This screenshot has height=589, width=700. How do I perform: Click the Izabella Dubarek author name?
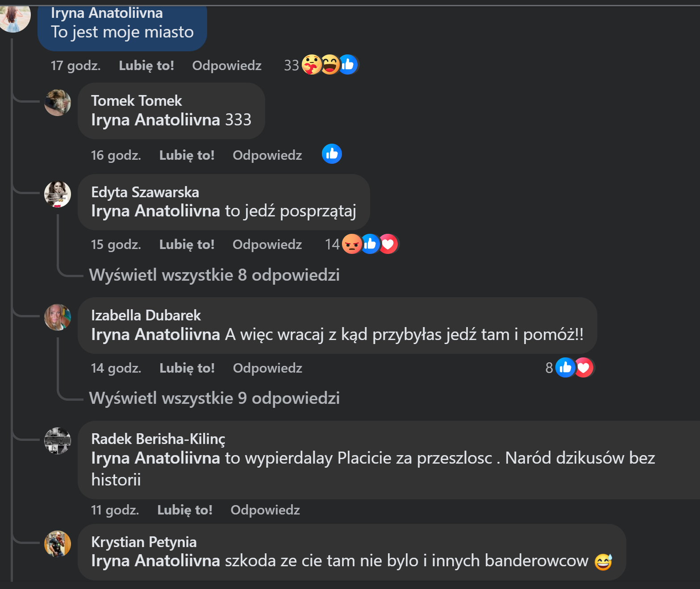pyautogui.click(x=146, y=315)
